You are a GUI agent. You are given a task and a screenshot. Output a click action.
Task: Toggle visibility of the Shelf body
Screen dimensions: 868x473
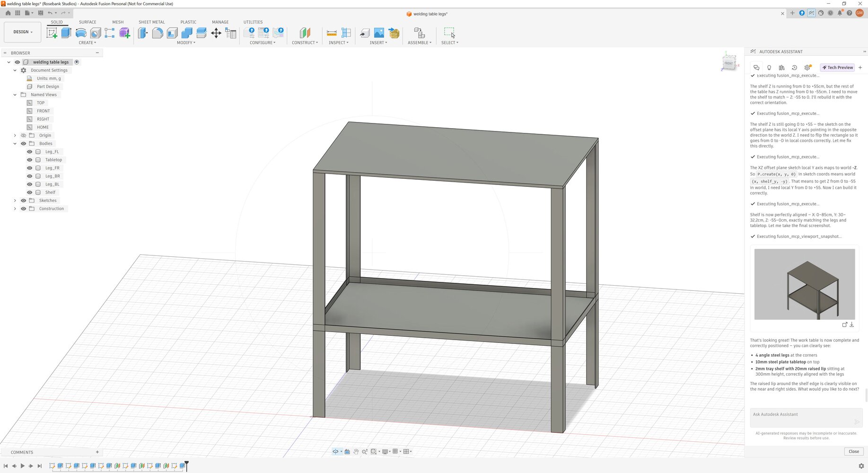point(29,192)
